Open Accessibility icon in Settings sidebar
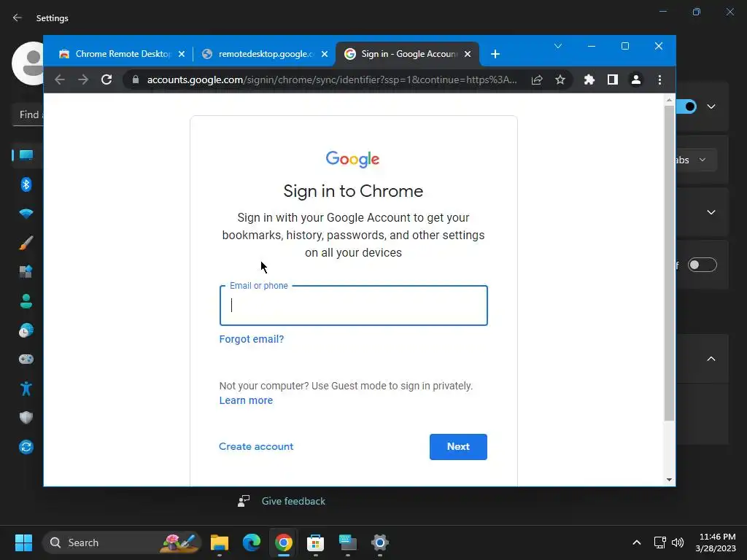The height and width of the screenshot is (560, 747). click(26, 389)
